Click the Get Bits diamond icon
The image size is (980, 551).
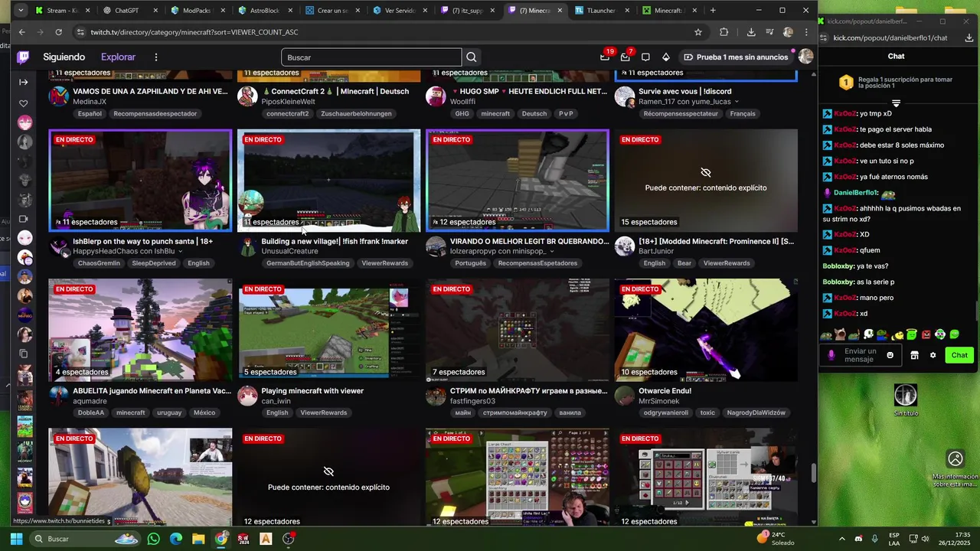click(666, 57)
